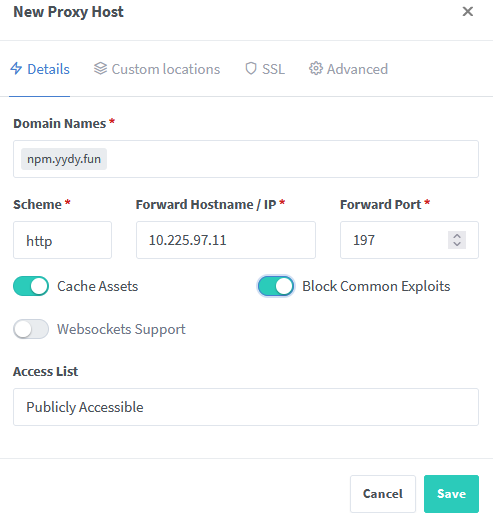
Task: Click the lightning bolt Details icon
Action: pos(16,69)
